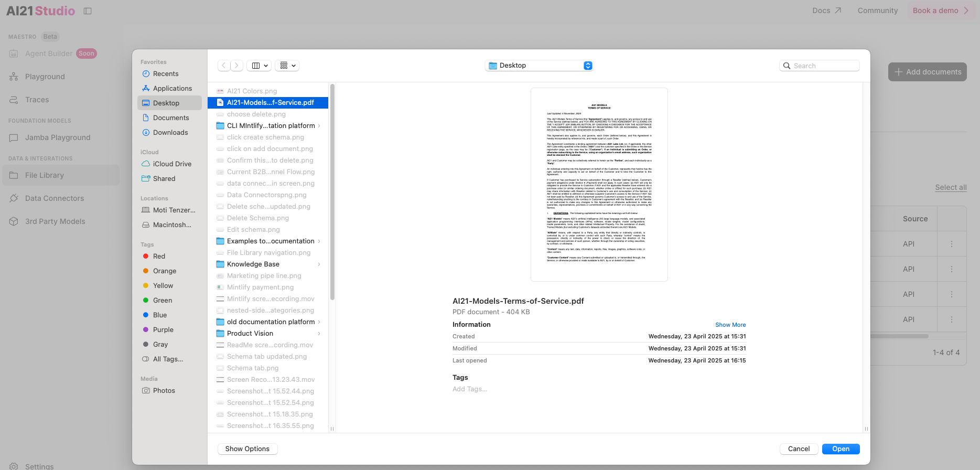The height and width of the screenshot is (470, 980).
Task: Click the Source column header
Action: (x=915, y=219)
